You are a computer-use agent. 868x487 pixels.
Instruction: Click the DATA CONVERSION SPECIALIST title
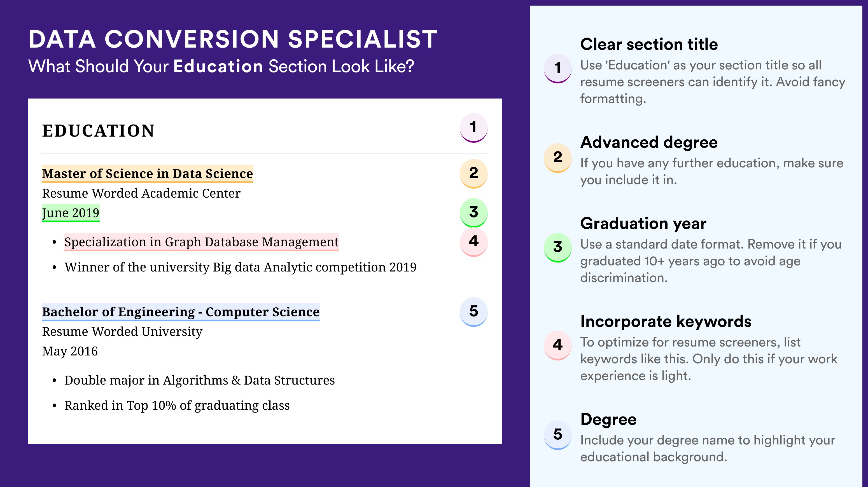point(233,39)
